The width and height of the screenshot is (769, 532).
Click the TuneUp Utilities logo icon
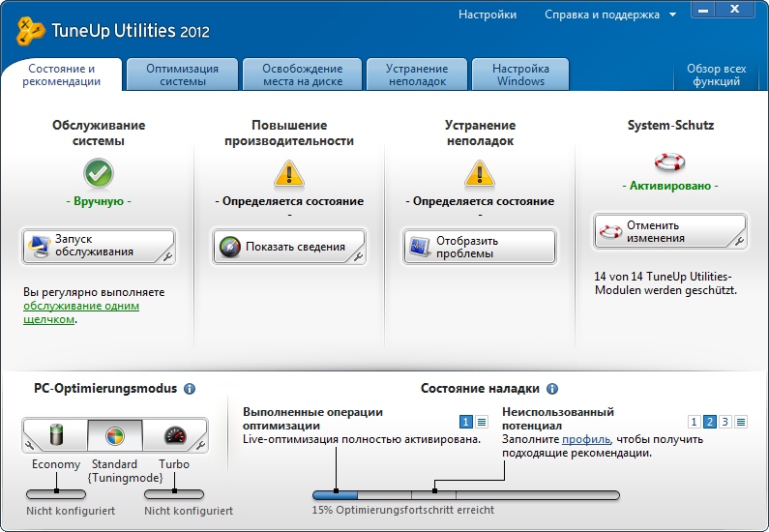30,30
